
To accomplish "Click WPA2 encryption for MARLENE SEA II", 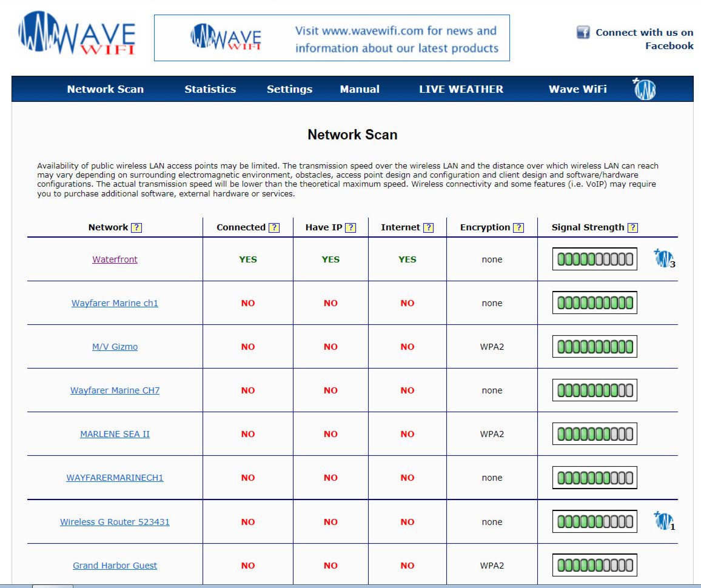I will pos(492,434).
